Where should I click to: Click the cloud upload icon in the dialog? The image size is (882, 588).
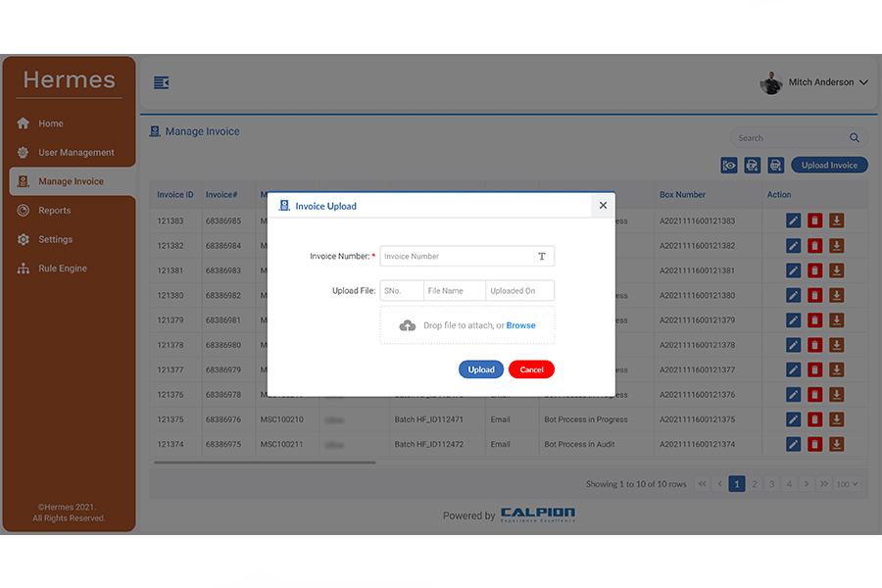point(408,323)
